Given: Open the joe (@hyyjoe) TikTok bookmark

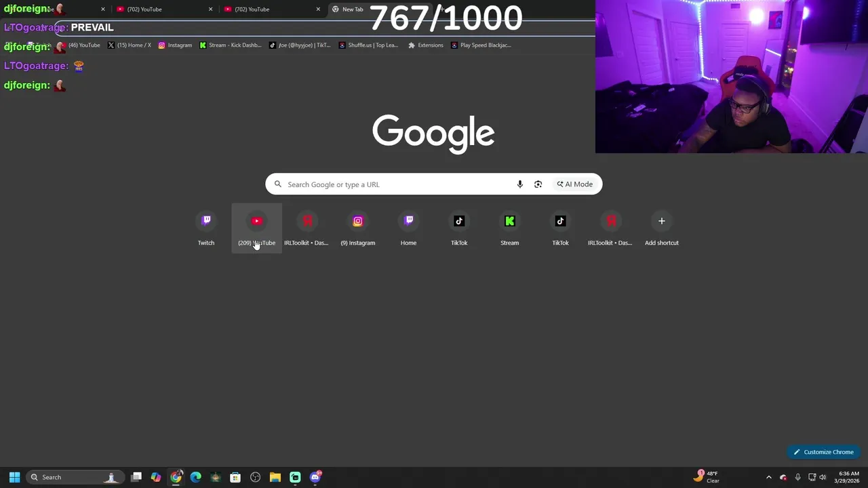Looking at the screenshot, I should pyautogui.click(x=300, y=45).
